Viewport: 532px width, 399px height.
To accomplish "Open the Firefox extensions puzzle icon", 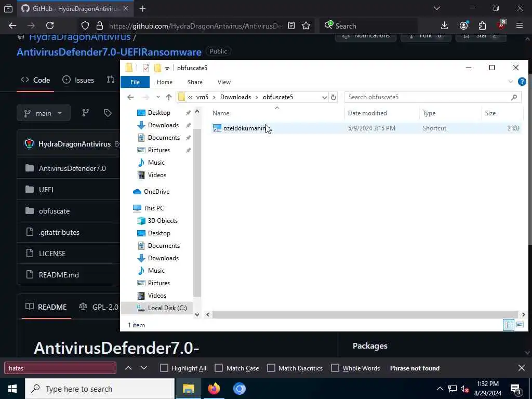I will click(x=482, y=26).
